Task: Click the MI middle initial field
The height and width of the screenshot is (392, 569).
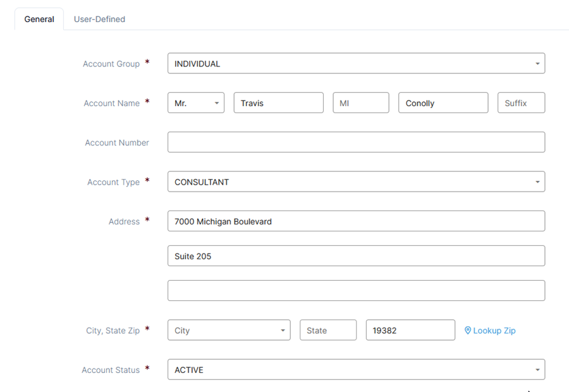Action: point(361,103)
